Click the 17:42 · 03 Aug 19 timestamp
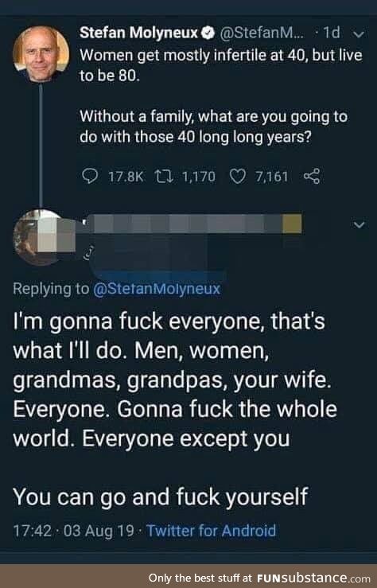Image resolution: width=377 pixels, height=588 pixels. click(x=73, y=531)
